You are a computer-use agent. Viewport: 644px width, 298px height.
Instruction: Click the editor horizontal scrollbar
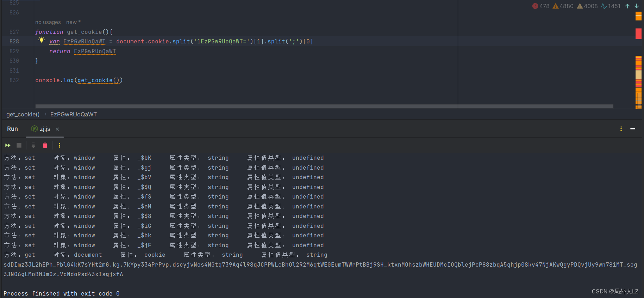[324, 106]
